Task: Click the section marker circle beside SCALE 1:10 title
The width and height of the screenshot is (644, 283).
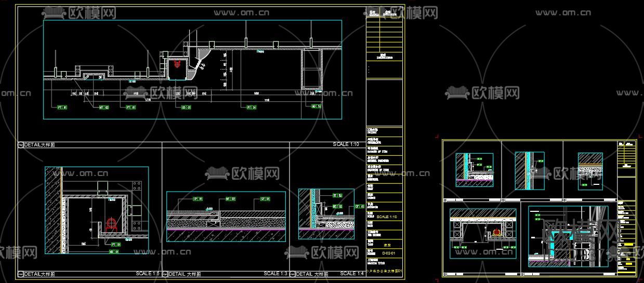Action: (x=21, y=145)
